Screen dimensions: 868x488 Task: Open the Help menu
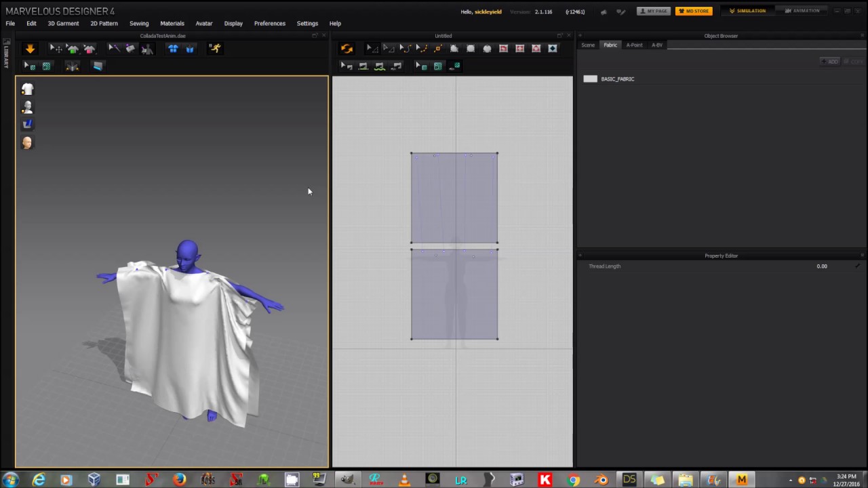coord(335,23)
